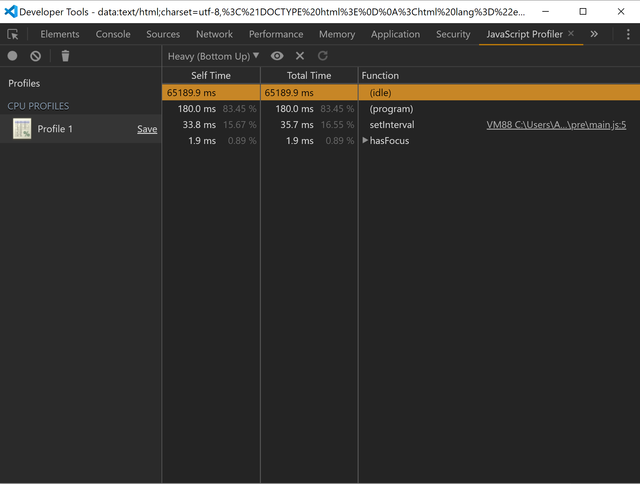Viewport: 640px width, 484px height.
Task: Sort by the Total Time column header
Action: pos(309,75)
